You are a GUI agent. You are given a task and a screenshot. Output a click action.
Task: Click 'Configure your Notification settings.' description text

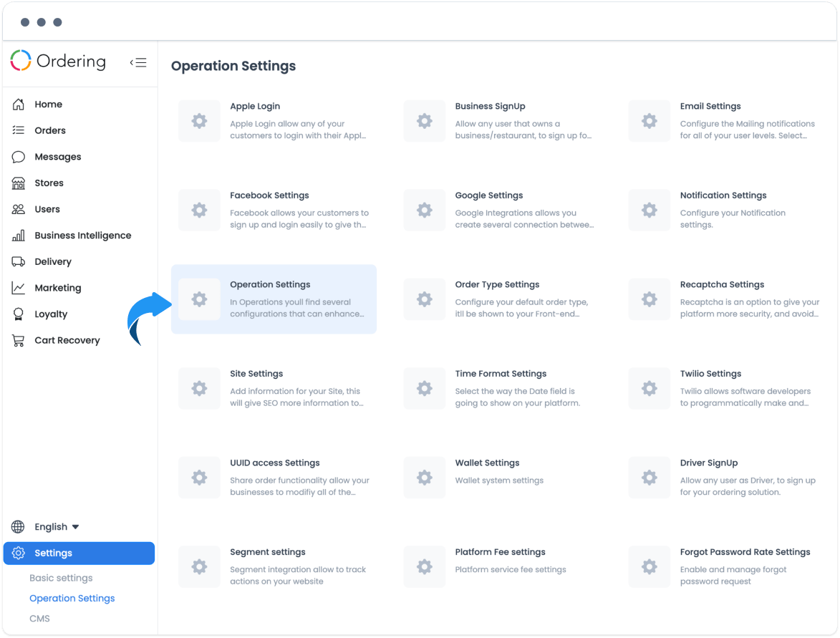tap(733, 218)
